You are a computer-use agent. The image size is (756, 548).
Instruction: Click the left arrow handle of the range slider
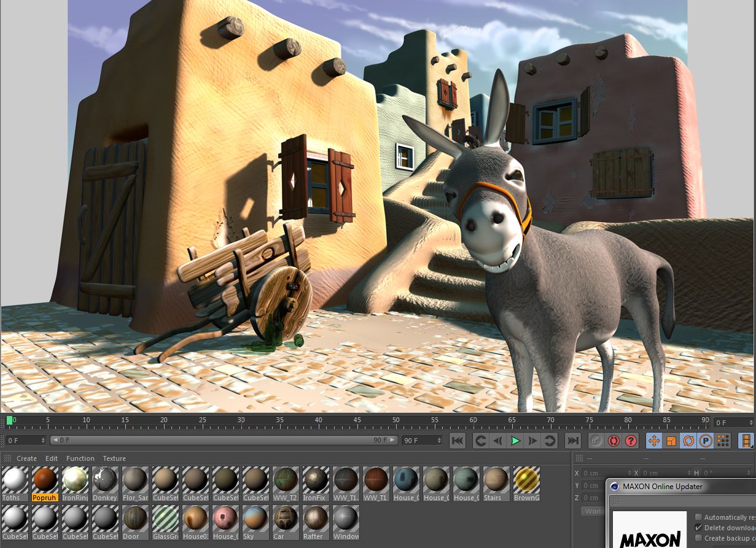pos(55,440)
